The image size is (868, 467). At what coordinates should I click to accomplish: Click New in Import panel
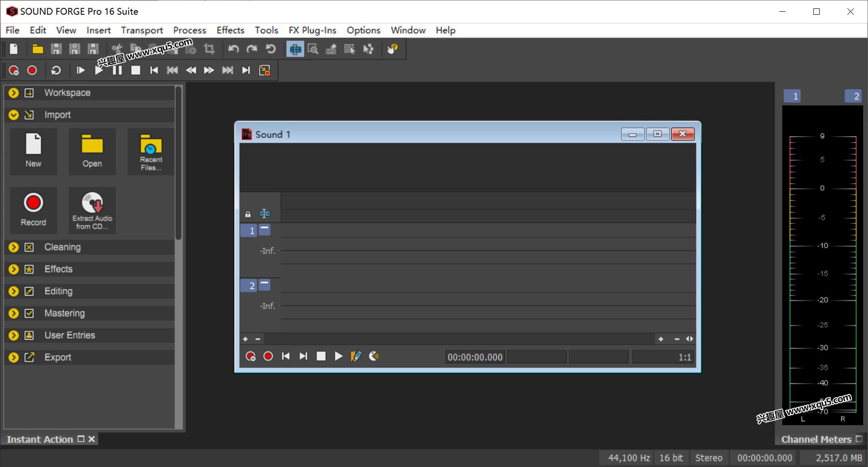33,151
